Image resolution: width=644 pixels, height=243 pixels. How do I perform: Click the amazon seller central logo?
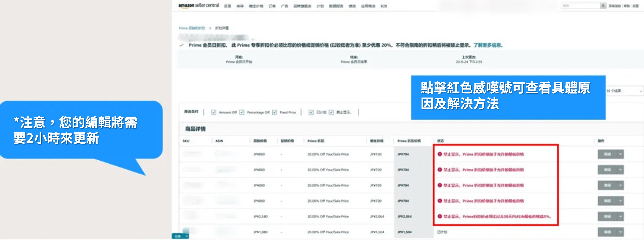point(199,6)
